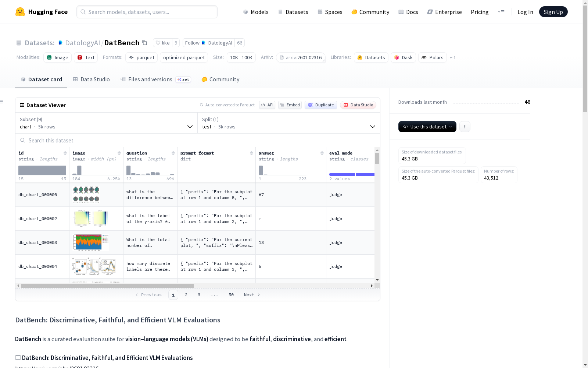Expand the Split test dropdown
The width and height of the screenshot is (588, 368).
(x=289, y=123)
